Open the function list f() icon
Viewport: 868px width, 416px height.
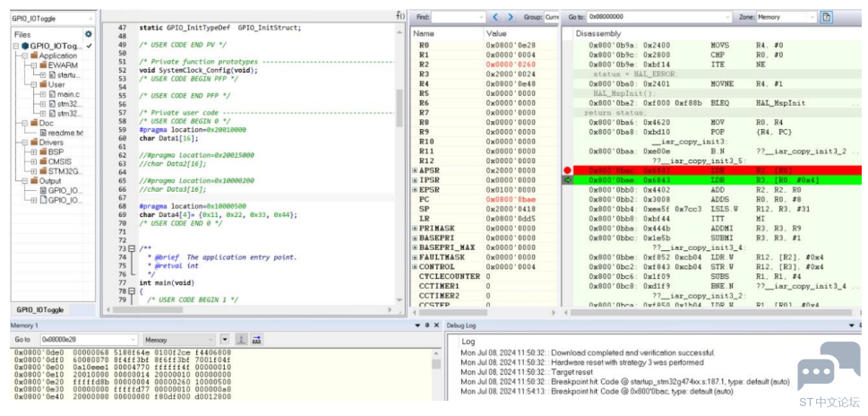pyautogui.click(x=400, y=15)
